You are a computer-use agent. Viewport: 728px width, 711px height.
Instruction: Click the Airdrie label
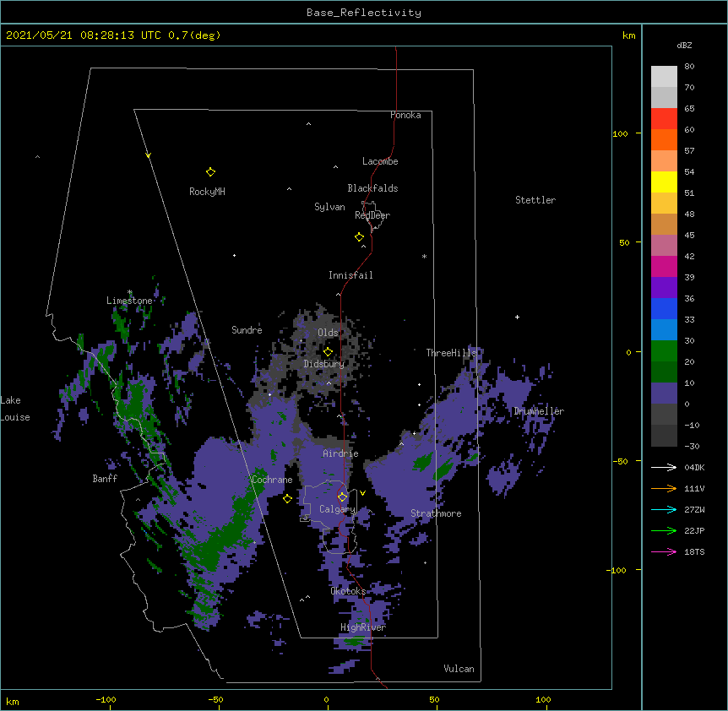[341, 453]
